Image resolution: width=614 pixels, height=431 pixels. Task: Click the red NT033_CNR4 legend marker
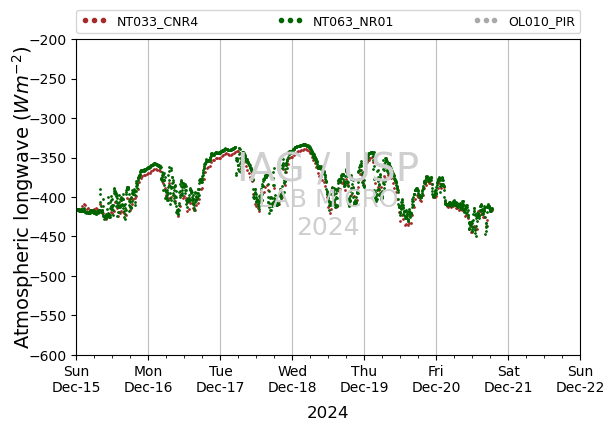coord(94,21)
